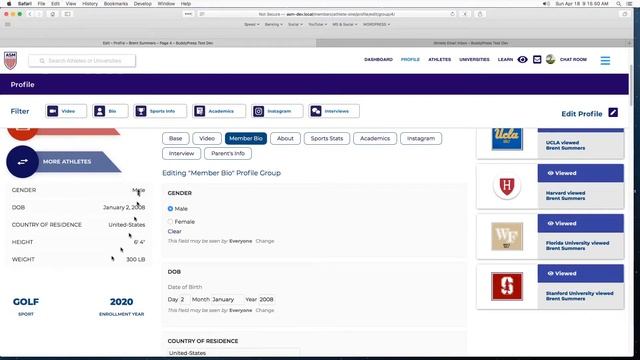Add a new Safari tab
640x360 pixels.
click(629, 43)
